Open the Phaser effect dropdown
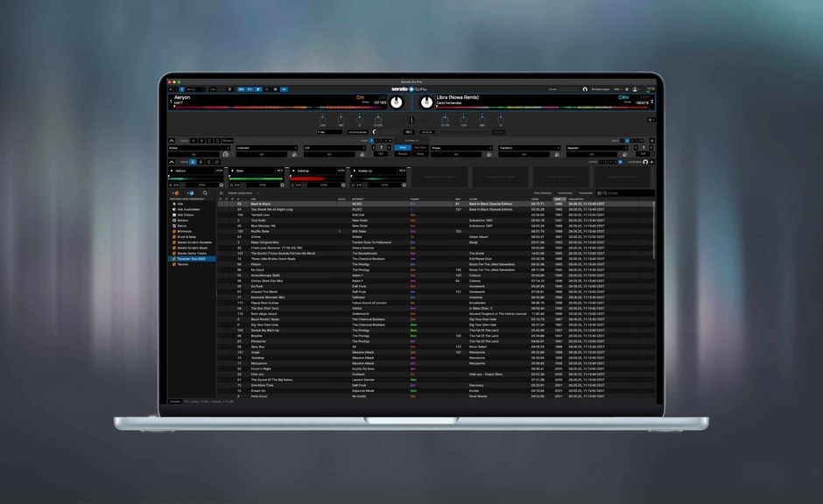 [x=461, y=148]
